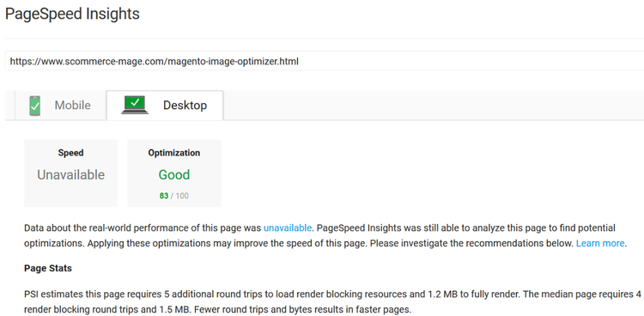Select the Desktop tab

tap(165, 106)
